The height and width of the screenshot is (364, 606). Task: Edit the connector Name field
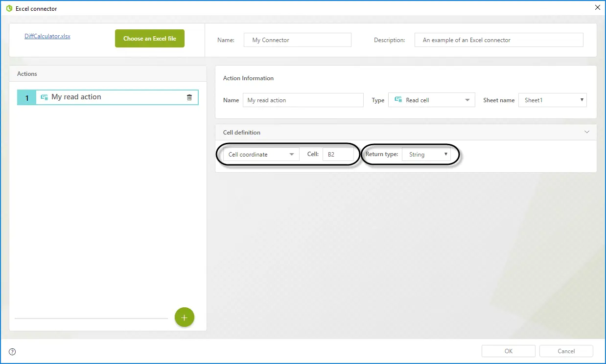[x=298, y=40]
